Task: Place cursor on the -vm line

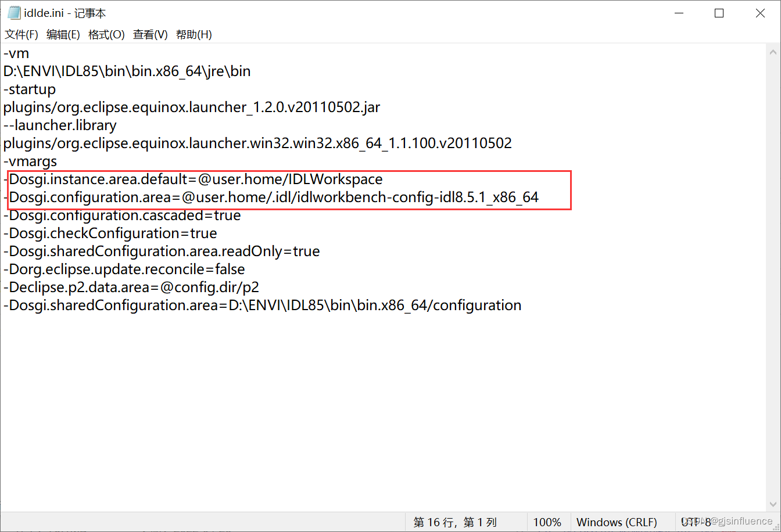Action: click(x=16, y=53)
